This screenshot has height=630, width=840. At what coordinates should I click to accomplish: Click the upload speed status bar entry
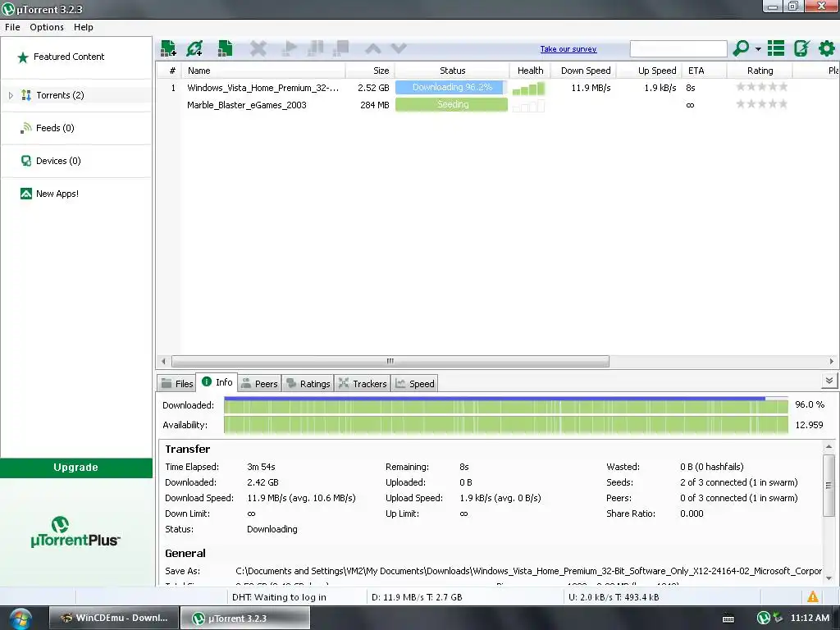coord(614,597)
